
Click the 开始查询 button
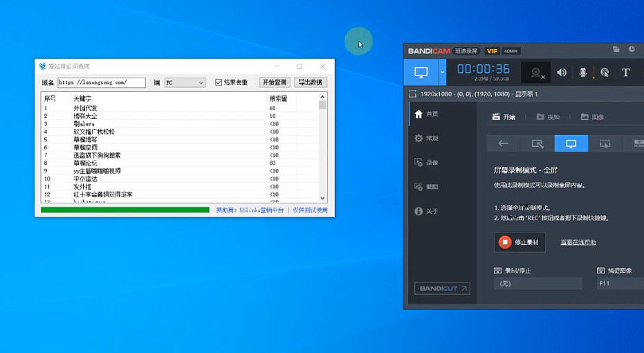(x=275, y=82)
